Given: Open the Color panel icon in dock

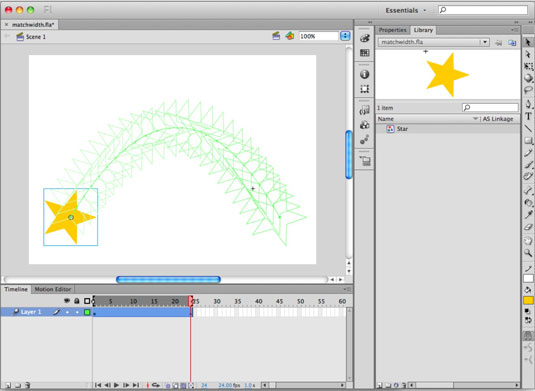Looking at the screenshot, I should pos(364,38).
